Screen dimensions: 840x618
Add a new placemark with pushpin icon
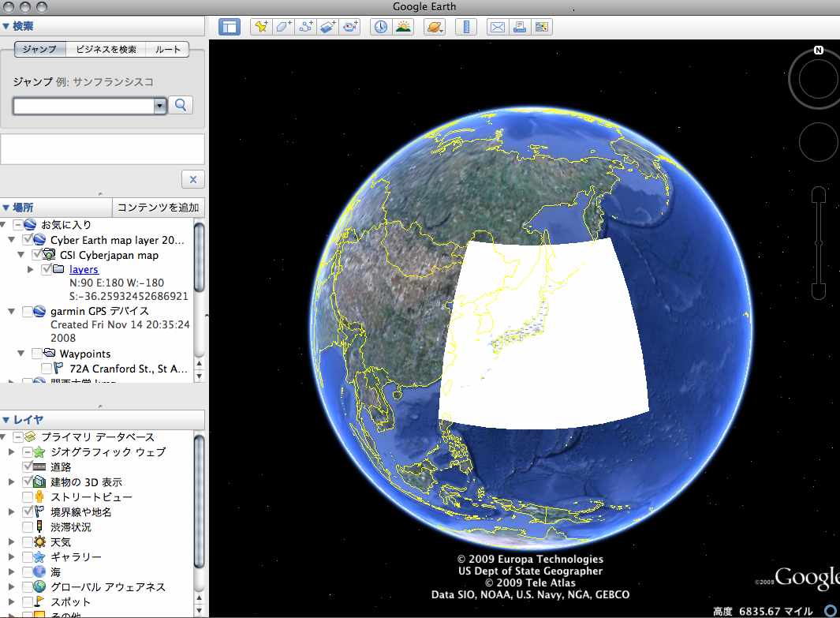[261, 27]
